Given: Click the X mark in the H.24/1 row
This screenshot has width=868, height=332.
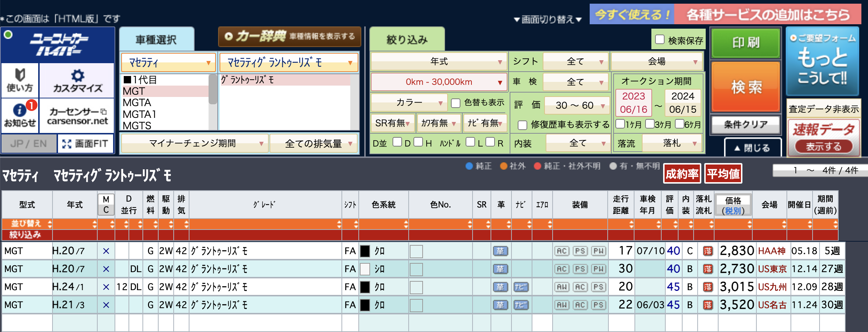Looking at the screenshot, I should click(x=106, y=287).
